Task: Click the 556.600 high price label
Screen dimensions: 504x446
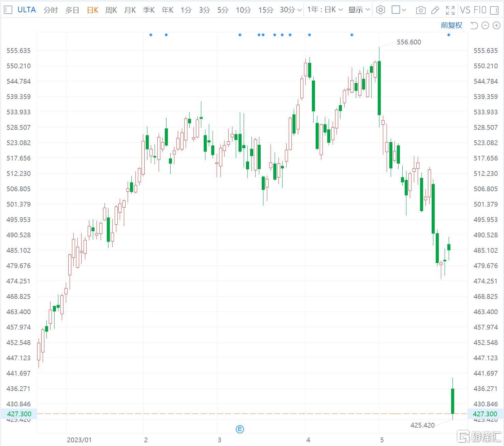Action: click(x=409, y=42)
